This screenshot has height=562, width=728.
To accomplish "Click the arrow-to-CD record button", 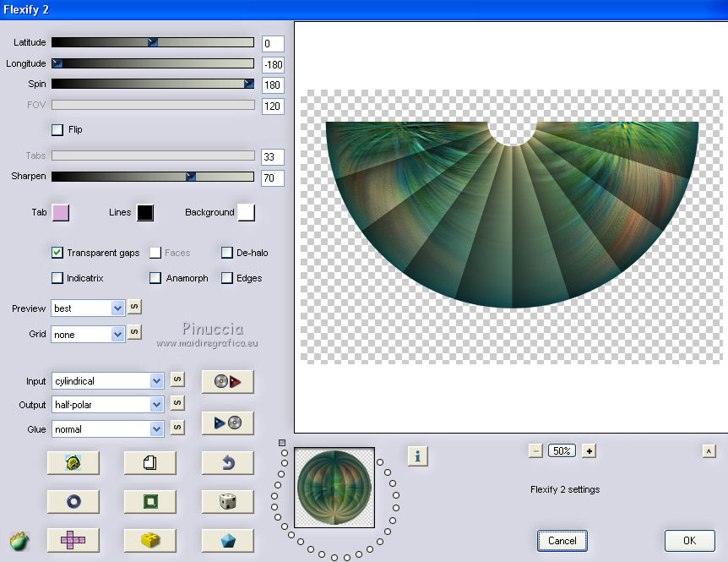I will pyautogui.click(x=227, y=423).
